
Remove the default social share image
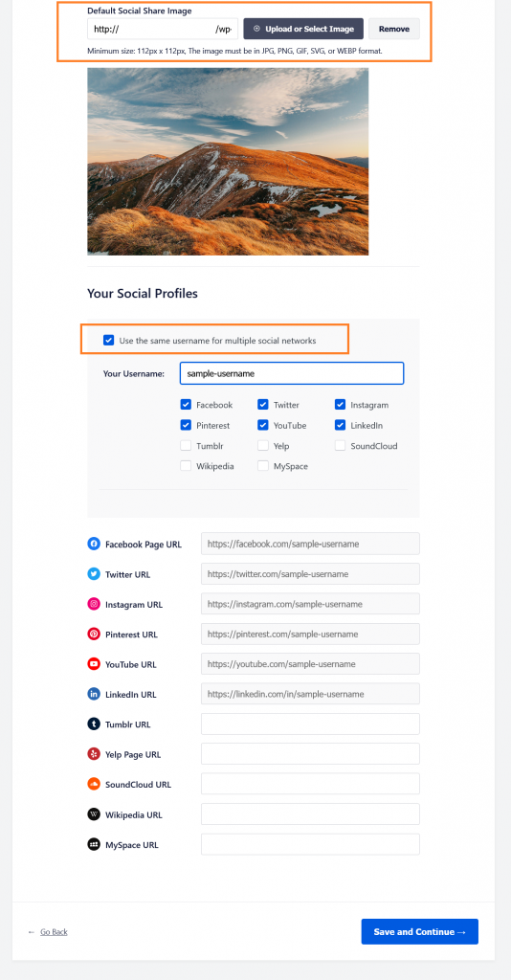(x=394, y=29)
